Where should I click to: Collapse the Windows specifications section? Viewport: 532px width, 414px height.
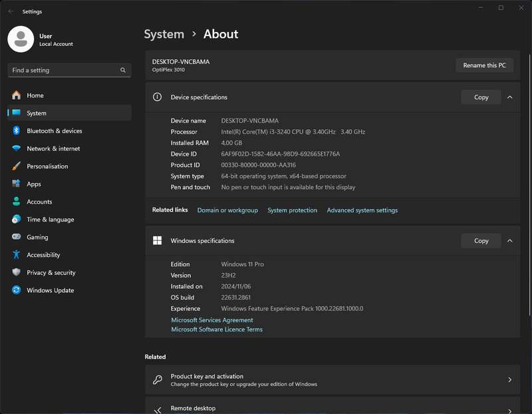(x=509, y=241)
